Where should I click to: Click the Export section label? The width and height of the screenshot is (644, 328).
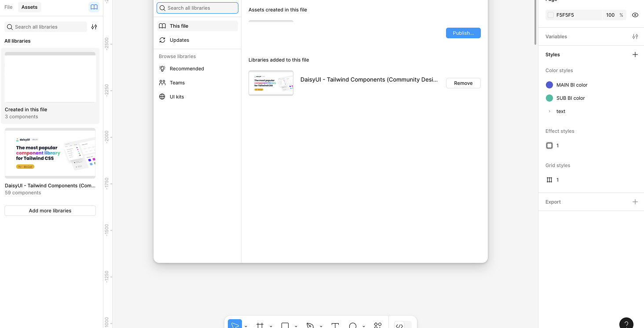[x=553, y=202]
